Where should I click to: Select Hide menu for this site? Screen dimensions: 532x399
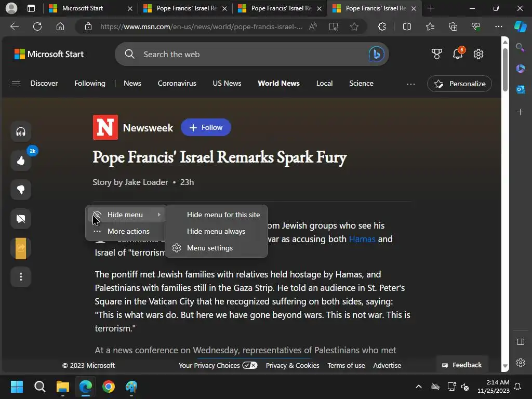pyautogui.click(x=217, y=215)
